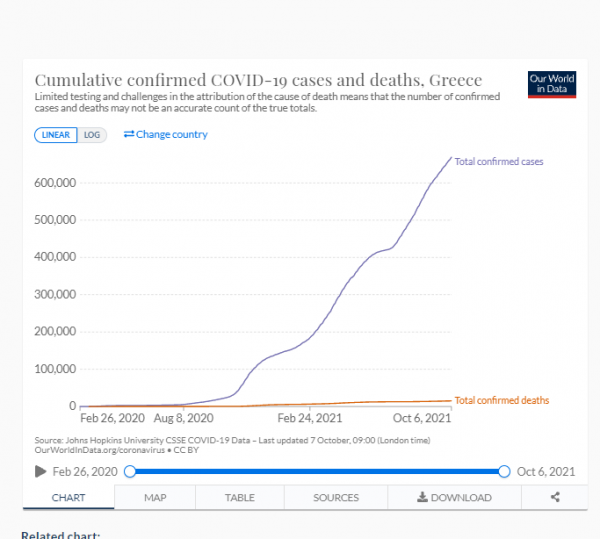Image resolution: width=600 pixels, height=539 pixels.
Task: Switch the chart to LOG scale
Action: click(93, 134)
